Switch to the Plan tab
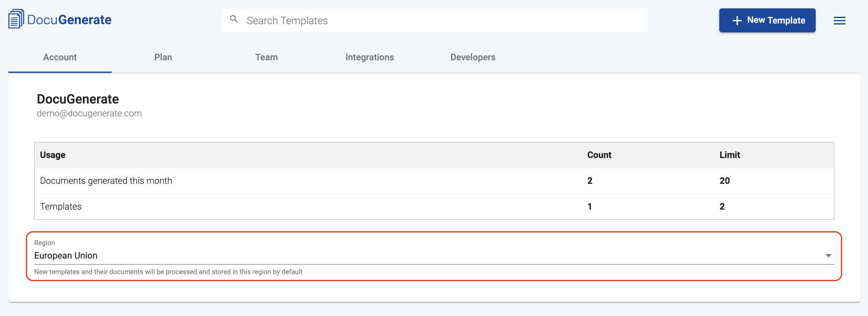Image resolution: width=868 pixels, height=316 pixels. [x=163, y=57]
